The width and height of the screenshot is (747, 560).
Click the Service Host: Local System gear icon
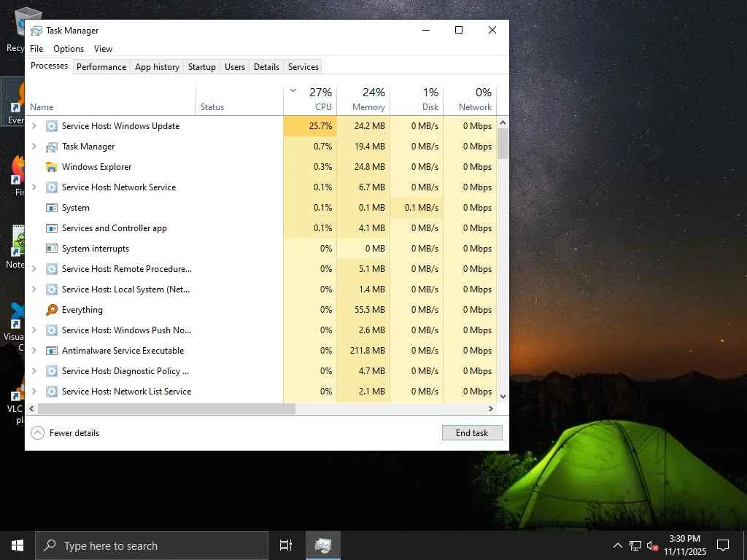point(52,289)
